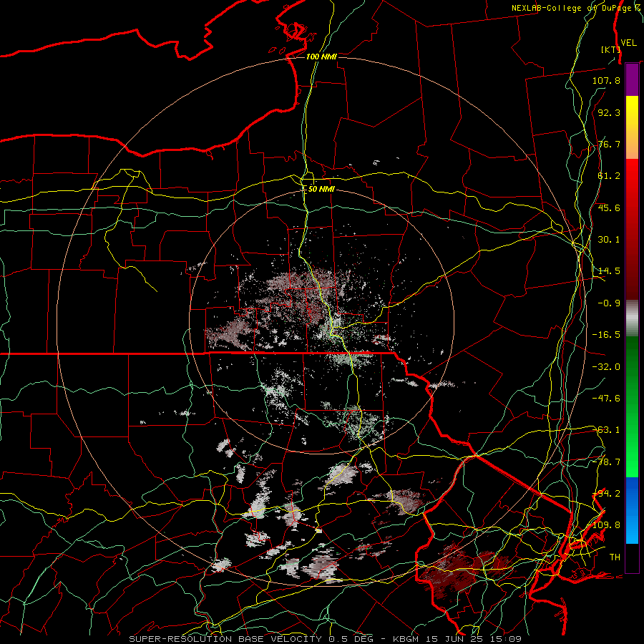Click the -0.9 velocity scale value
The image size is (644, 644).
(x=609, y=303)
